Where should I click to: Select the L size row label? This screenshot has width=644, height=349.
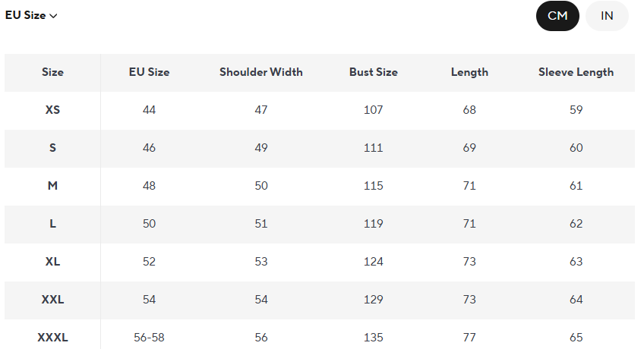[x=52, y=224]
